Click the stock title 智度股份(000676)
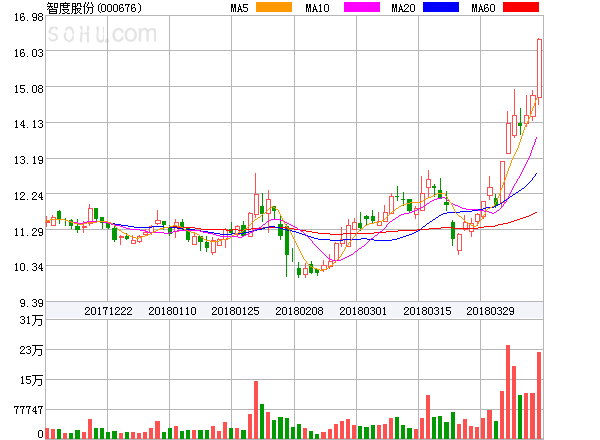The height and width of the screenshot is (440, 600). click(x=94, y=8)
